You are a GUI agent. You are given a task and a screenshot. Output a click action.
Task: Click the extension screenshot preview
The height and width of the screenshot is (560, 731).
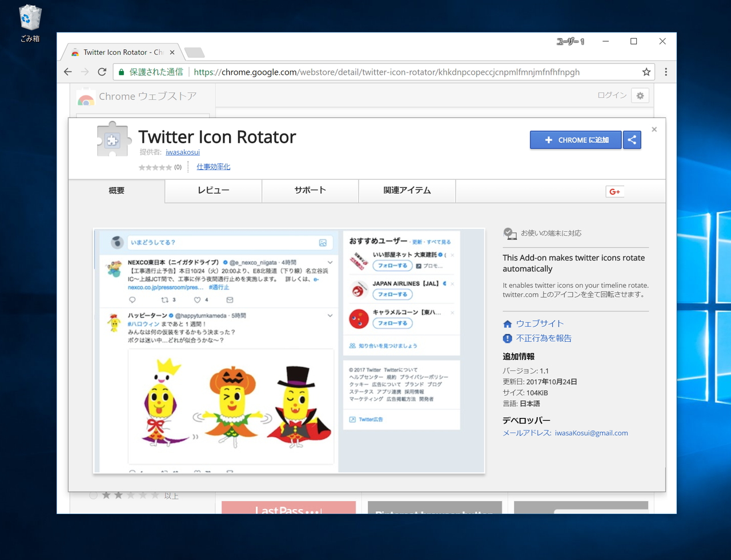289,350
